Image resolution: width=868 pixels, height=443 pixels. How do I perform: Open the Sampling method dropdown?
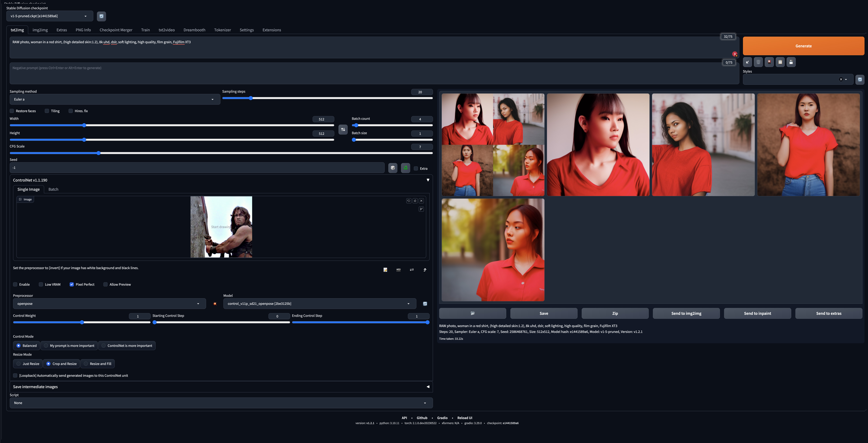pos(115,99)
